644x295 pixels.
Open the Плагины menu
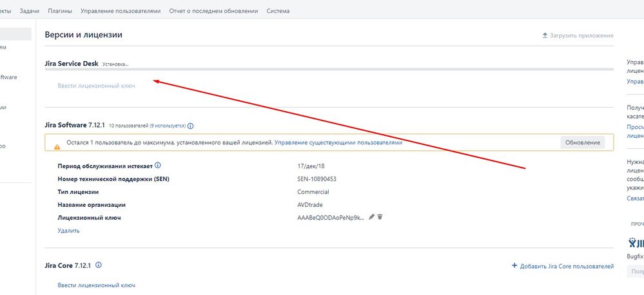(60, 11)
